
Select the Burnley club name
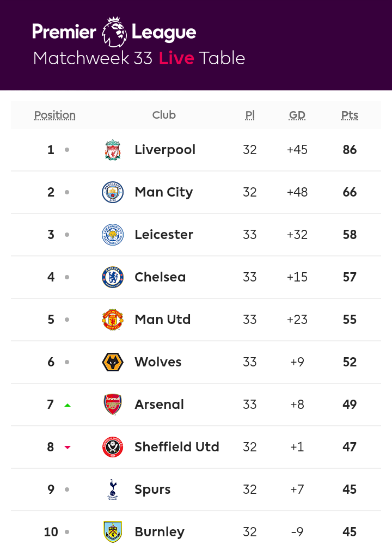pos(160,532)
